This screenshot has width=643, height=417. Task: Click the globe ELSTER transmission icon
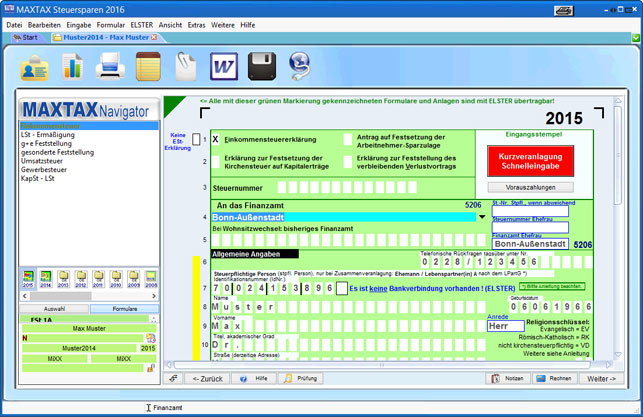[x=299, y=66]
